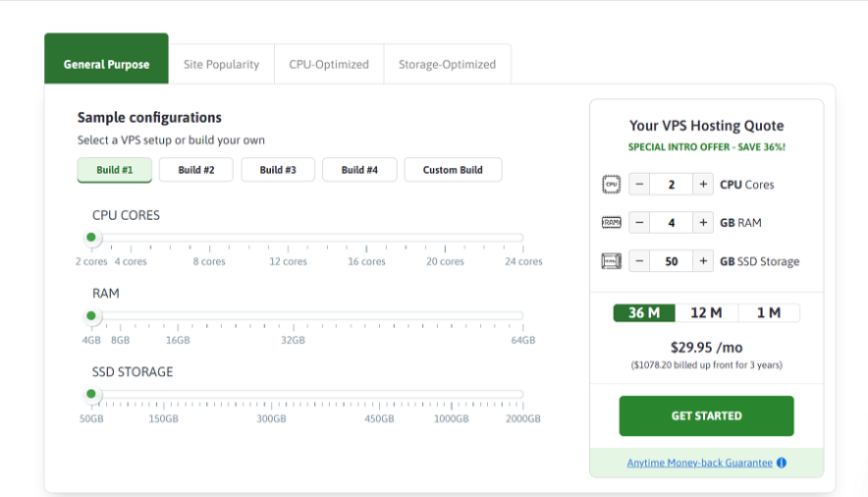Decrease CPU cores with minus button
Screen dimensions: 868x497
click(639, 185)
